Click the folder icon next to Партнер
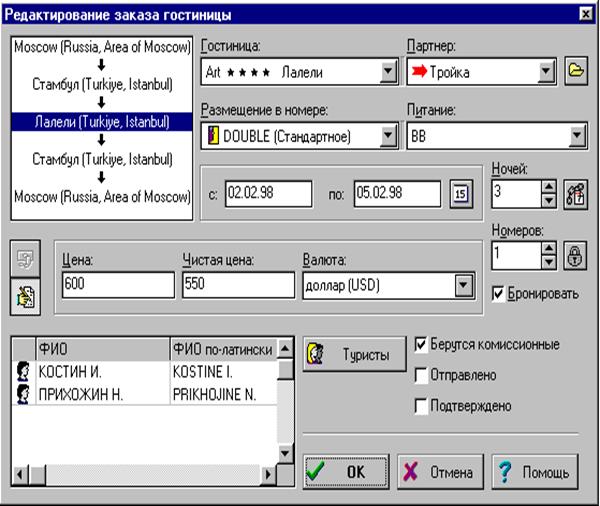The width and height of the screenshot is (600, 506). tap(576, 72)
